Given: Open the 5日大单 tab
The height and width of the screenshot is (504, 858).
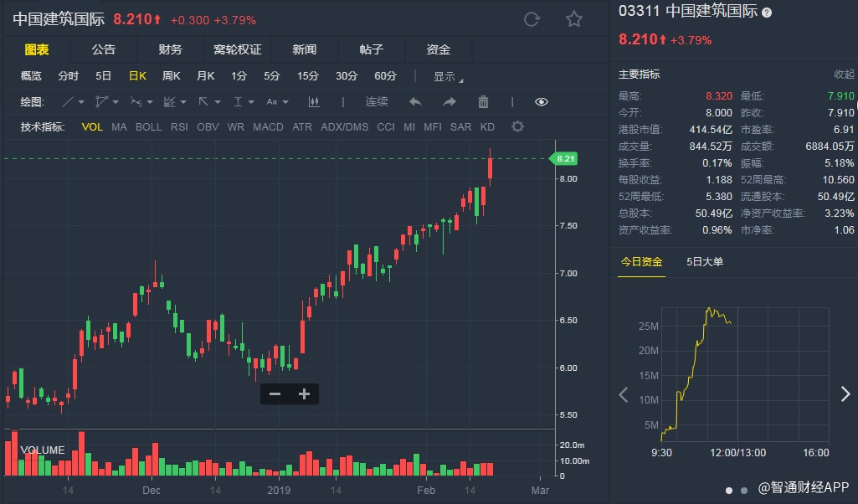Looking at the screenshot, I should [x=704, y=262].
